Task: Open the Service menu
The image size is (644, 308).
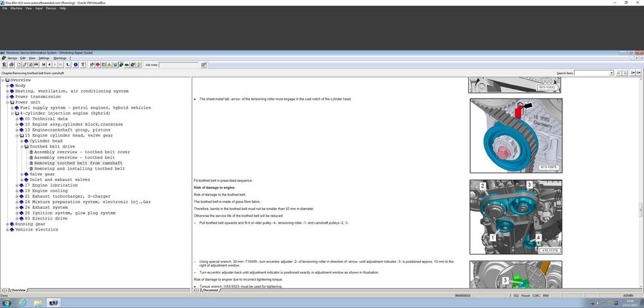Action: tap(12, 59)
